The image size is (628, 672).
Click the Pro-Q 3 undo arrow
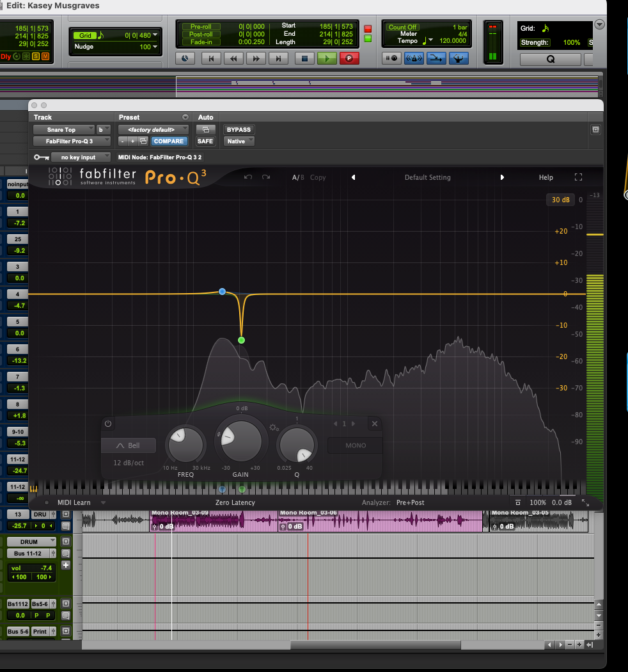coord(248,177)
